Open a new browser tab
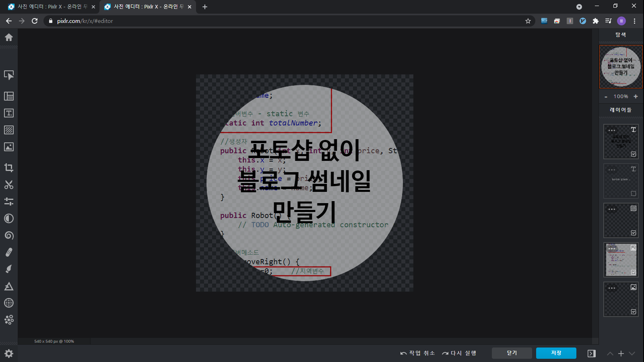Viewport: 644px width, 362px height. [205, 7]
